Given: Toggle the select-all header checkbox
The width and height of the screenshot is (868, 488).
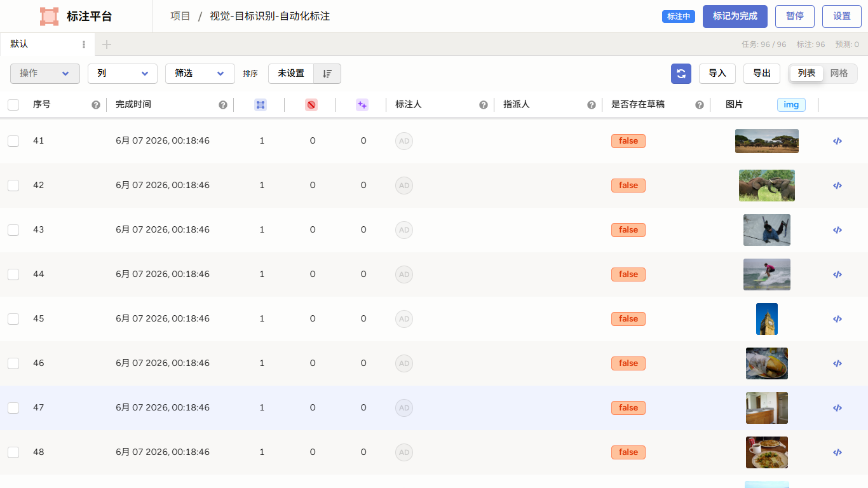Looking at the screenshot, I should click(13, 105).
